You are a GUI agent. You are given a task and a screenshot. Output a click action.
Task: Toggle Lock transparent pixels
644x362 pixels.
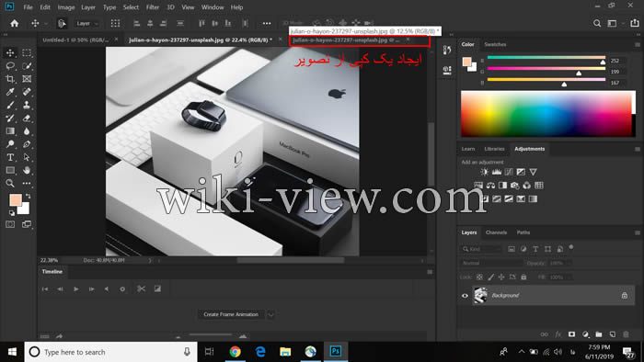(479, 277)
